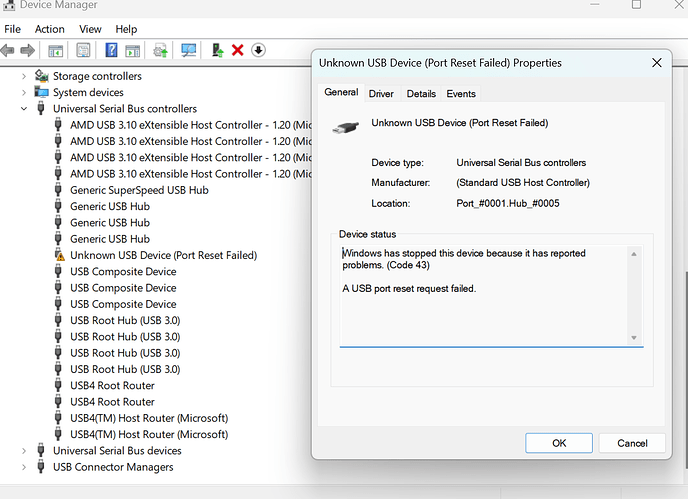Click the icon next to Generic SuperSpeed USB Hub
The width and height of the screenshot is (688, 499).
pyautogui.click(x=58, y=190)
